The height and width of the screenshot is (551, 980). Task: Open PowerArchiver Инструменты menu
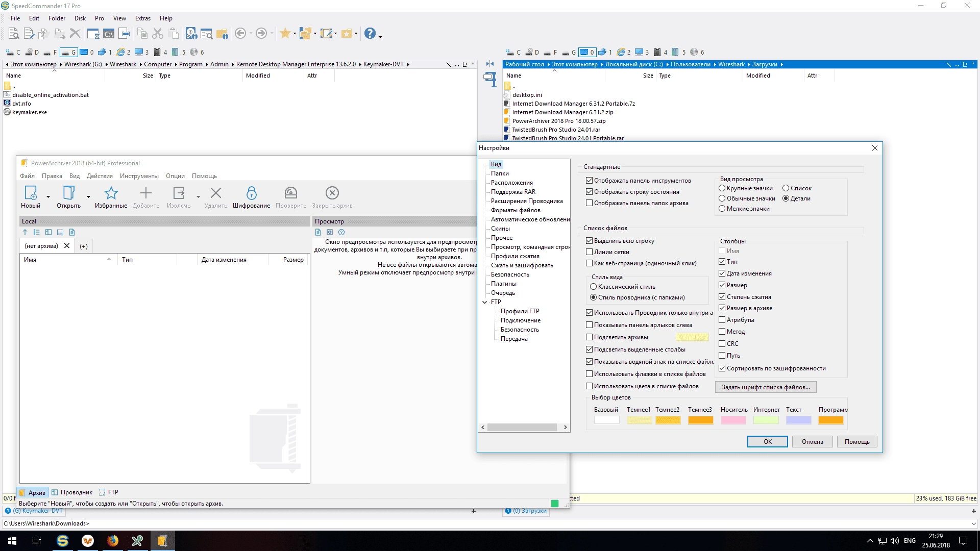pyautogui.click(x=139, y=176)
